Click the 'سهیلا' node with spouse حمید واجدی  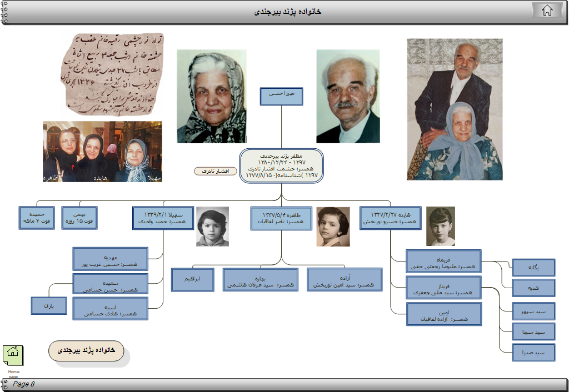pyautogui.click(x=163, y=218)
